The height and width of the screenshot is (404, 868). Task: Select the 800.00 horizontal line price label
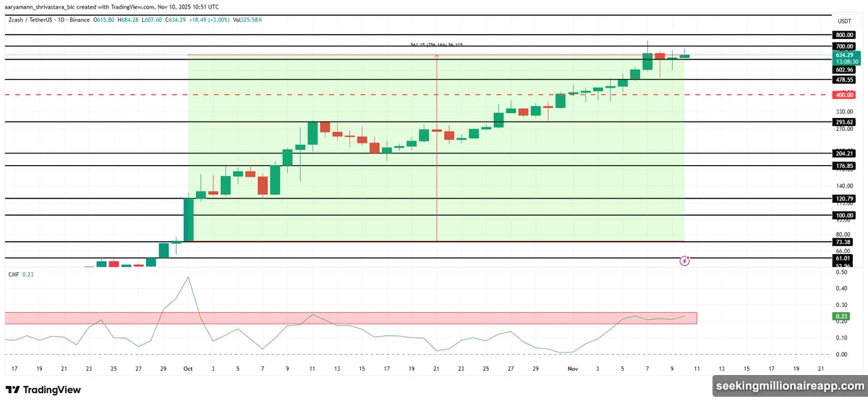point(844,35)
